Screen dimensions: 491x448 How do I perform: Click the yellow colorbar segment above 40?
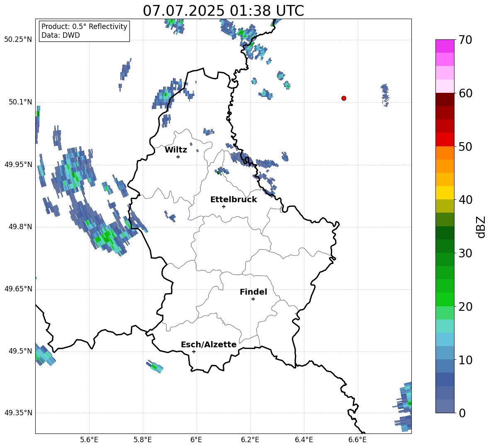pos(445,193)
